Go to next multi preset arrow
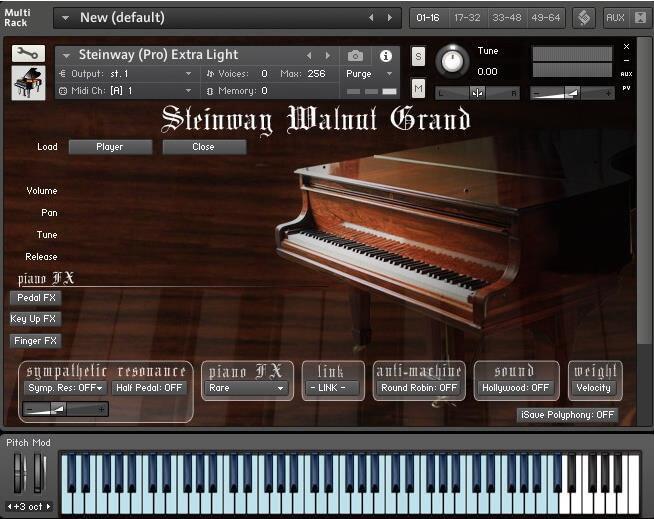Viewport: 654px width, 519px height. tap(390, 18)
